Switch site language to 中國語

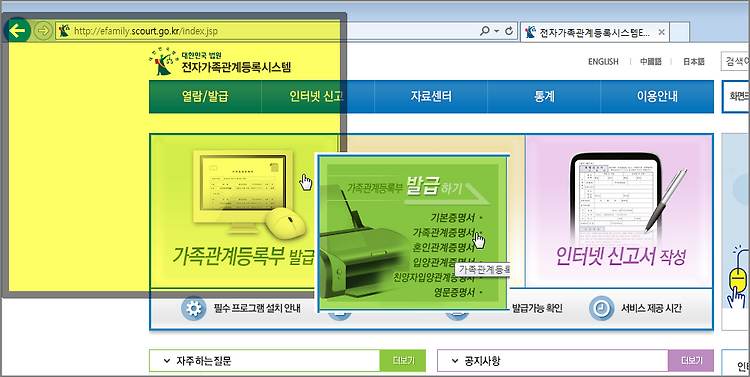(651, 62)
